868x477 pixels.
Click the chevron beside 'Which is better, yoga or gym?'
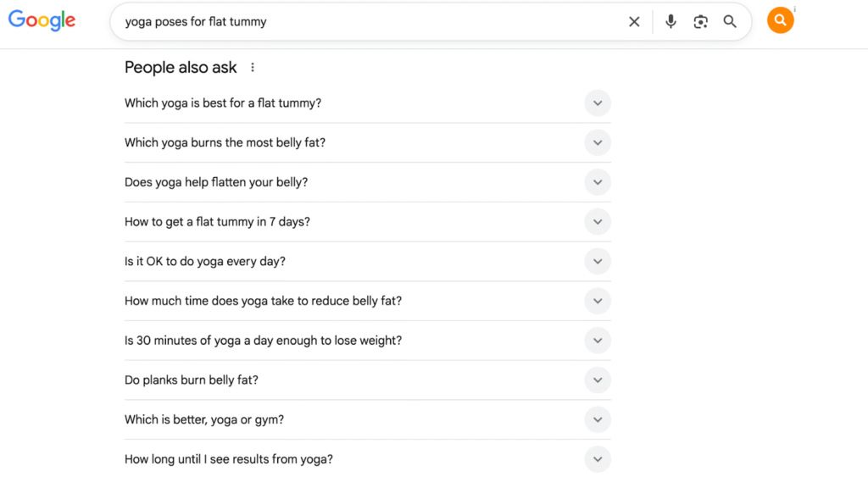(598, 419)
